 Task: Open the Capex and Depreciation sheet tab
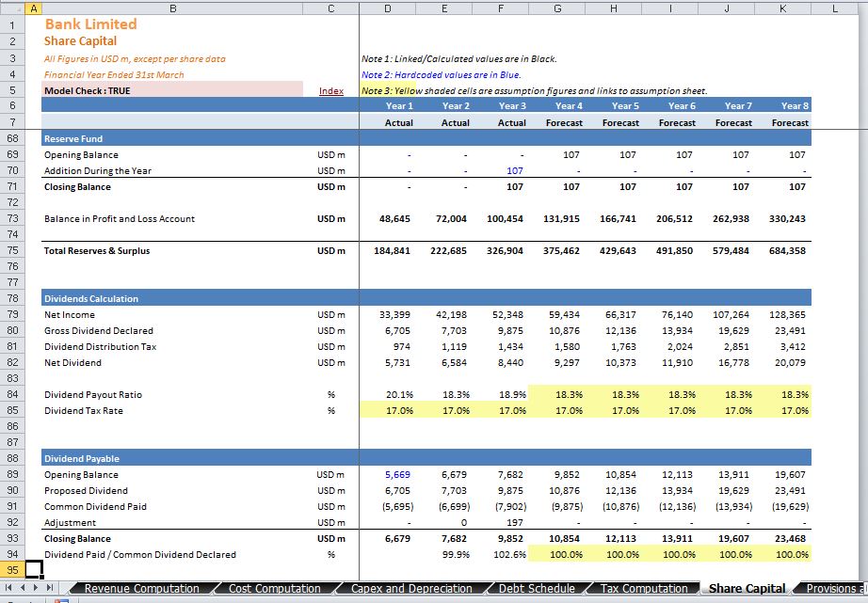[x=411, y=589]
